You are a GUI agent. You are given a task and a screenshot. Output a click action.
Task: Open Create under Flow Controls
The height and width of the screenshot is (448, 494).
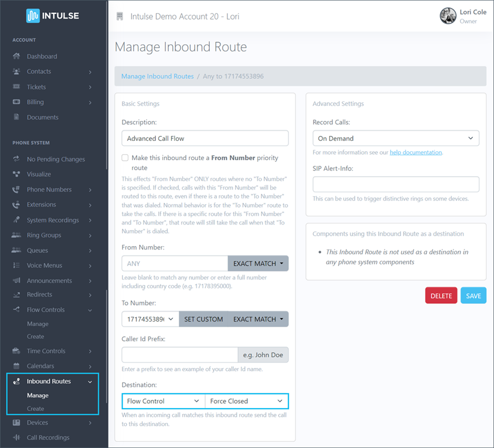point(36,337)
